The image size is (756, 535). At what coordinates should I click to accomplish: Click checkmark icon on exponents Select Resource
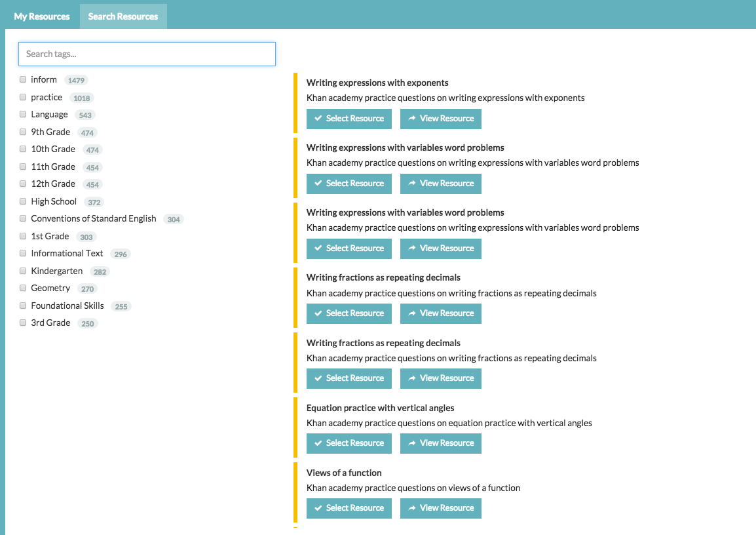click(318, 119)
